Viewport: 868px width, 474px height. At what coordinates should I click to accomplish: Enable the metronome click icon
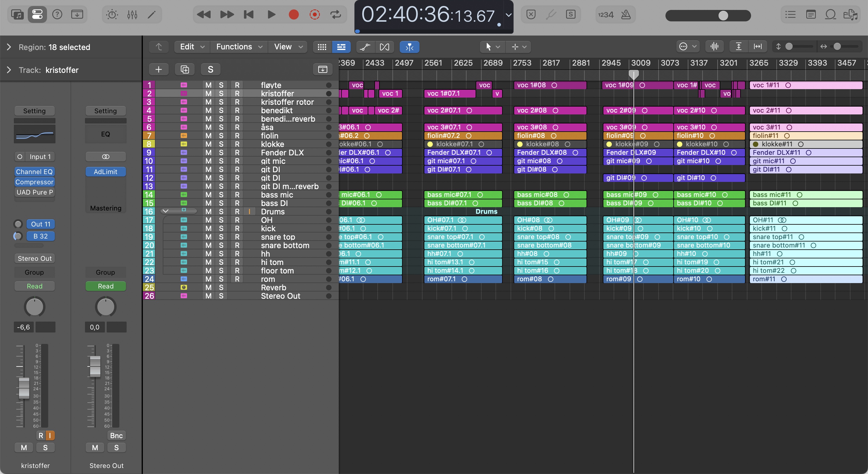click(626, 14)
